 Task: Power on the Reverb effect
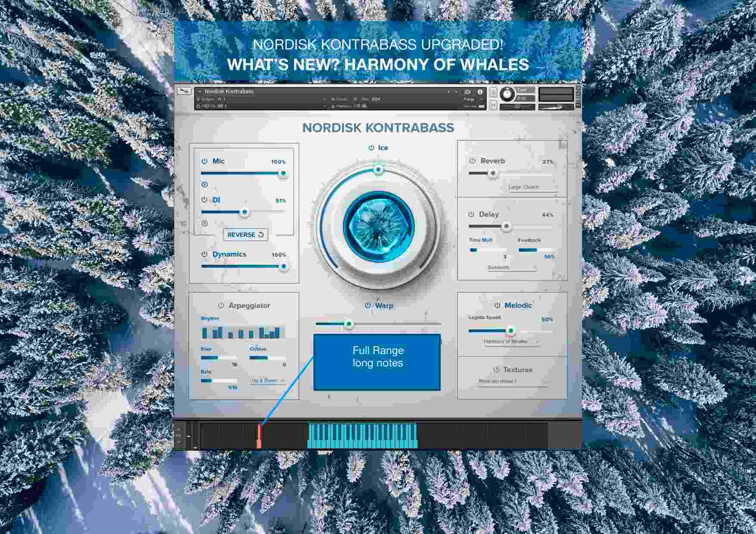pyautogui.click(x=472, y=161)
